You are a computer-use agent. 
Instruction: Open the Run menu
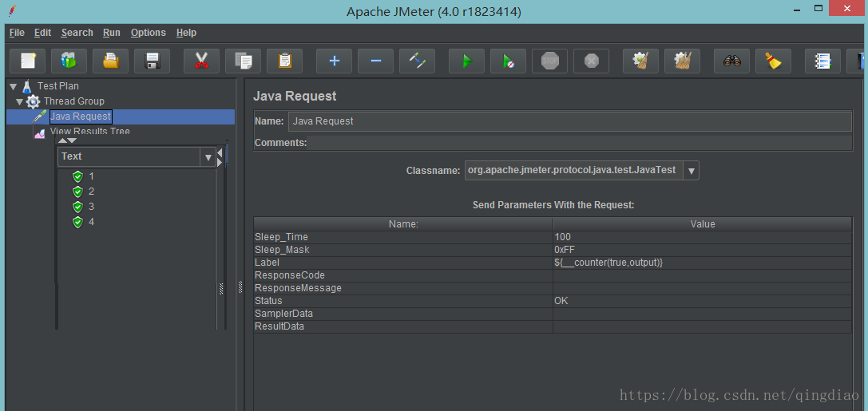click(x=111, y=33)
